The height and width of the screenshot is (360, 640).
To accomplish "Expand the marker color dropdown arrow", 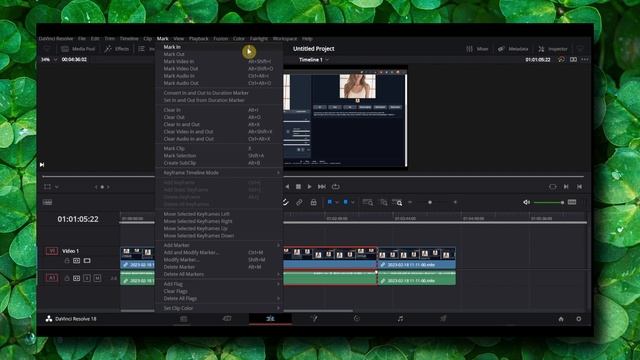I will click(353, 202).
